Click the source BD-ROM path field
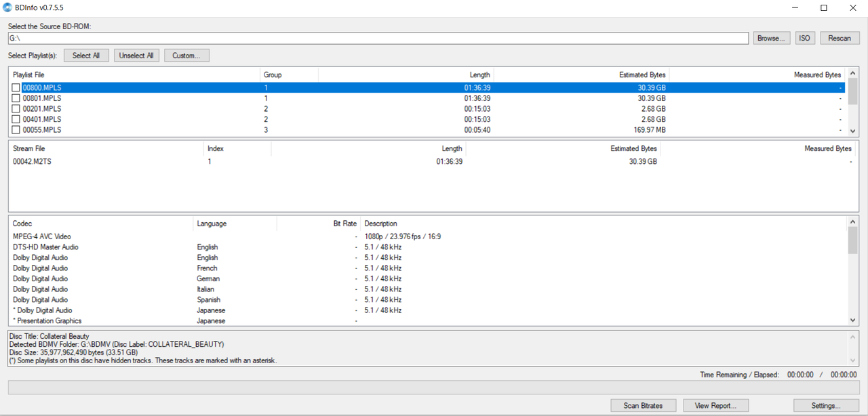This screenshot has width=868, height=416. tap(378, 38)
